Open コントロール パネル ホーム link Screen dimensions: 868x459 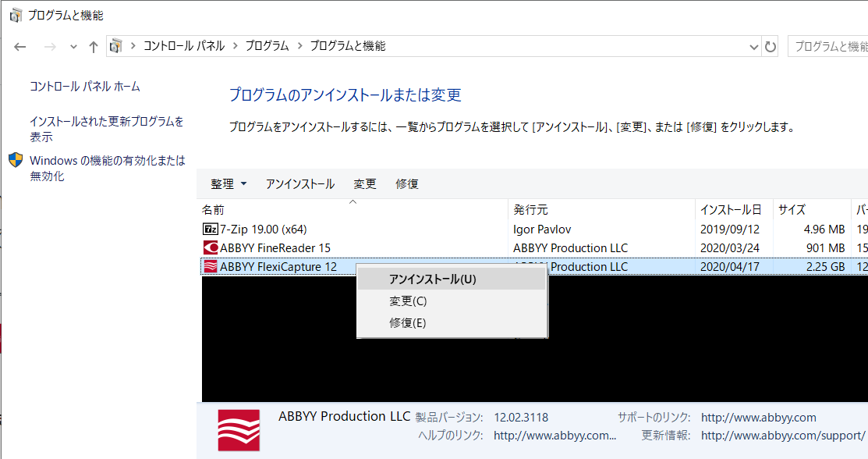pyautogui.click(x=85, y=87)
